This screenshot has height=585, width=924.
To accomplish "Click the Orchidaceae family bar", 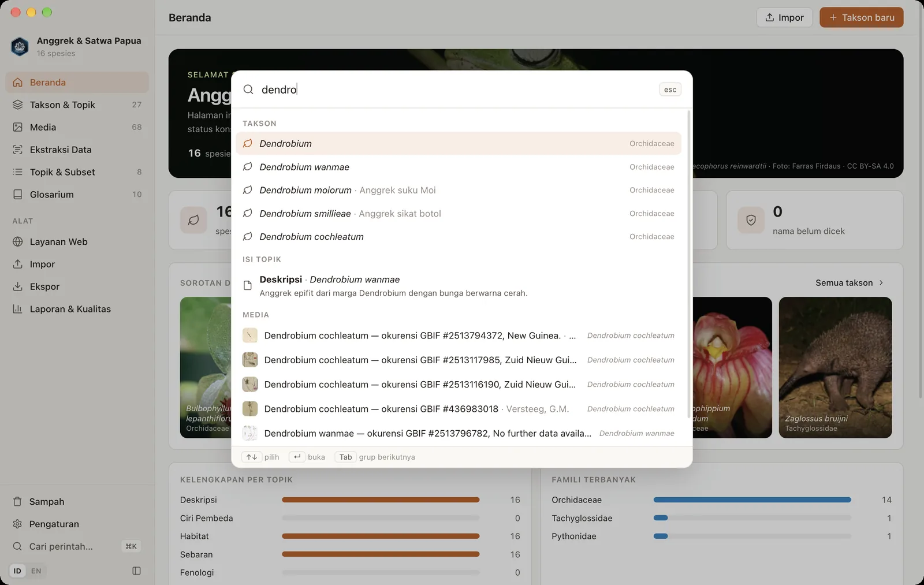I will [752, 500].
